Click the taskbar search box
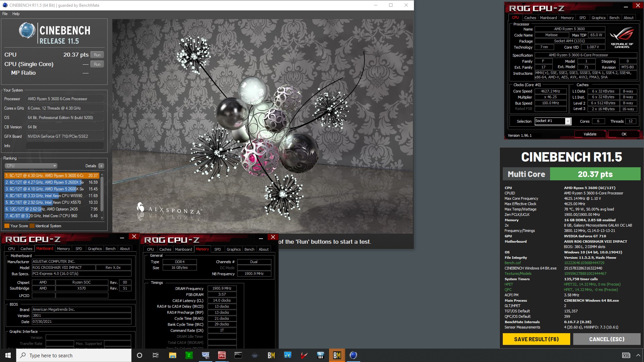 pyautogui.click(x=74, y=355)
